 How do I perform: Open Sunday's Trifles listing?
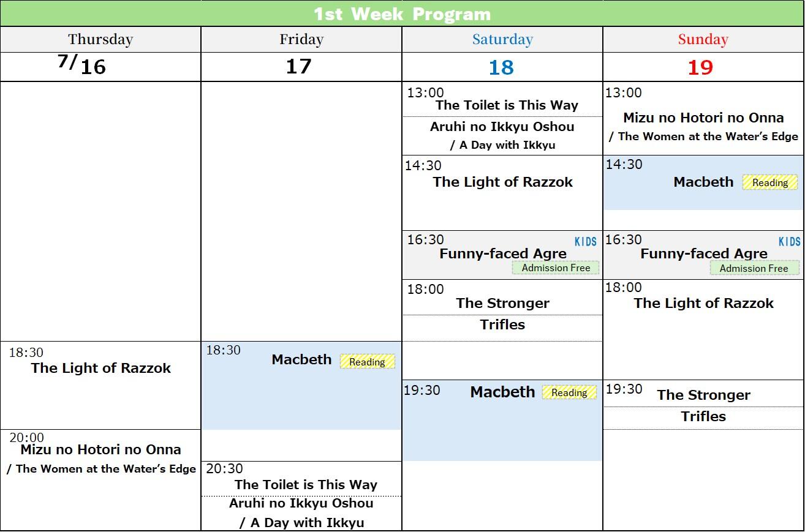point(703,416)
